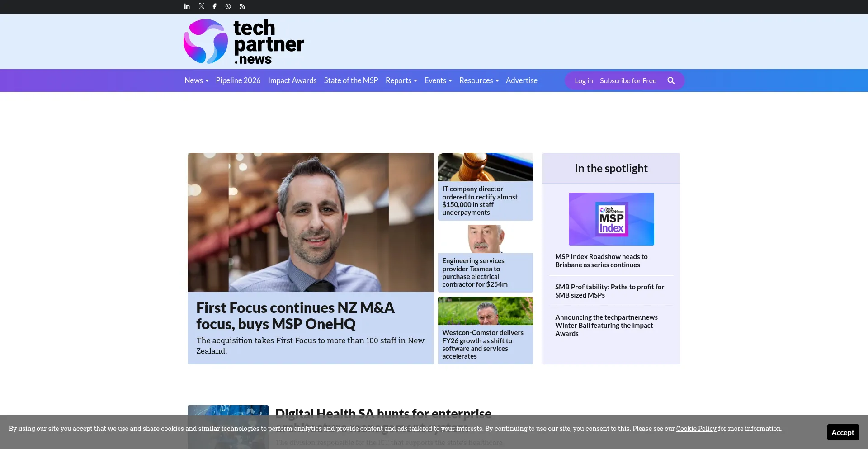Accept the cookie notice
Image resolution: width=868 pixels, height=449 pixels.
tap(843, 432)
